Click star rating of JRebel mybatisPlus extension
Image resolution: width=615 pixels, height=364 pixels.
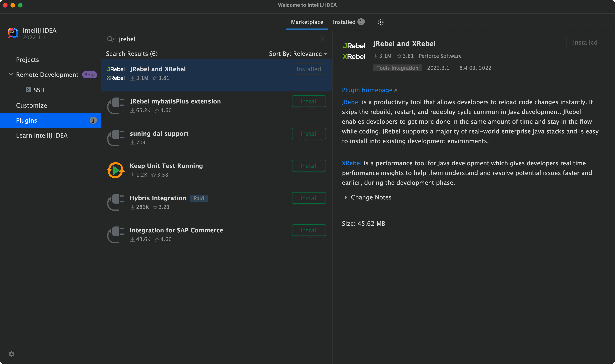click(x=163, y=110)
